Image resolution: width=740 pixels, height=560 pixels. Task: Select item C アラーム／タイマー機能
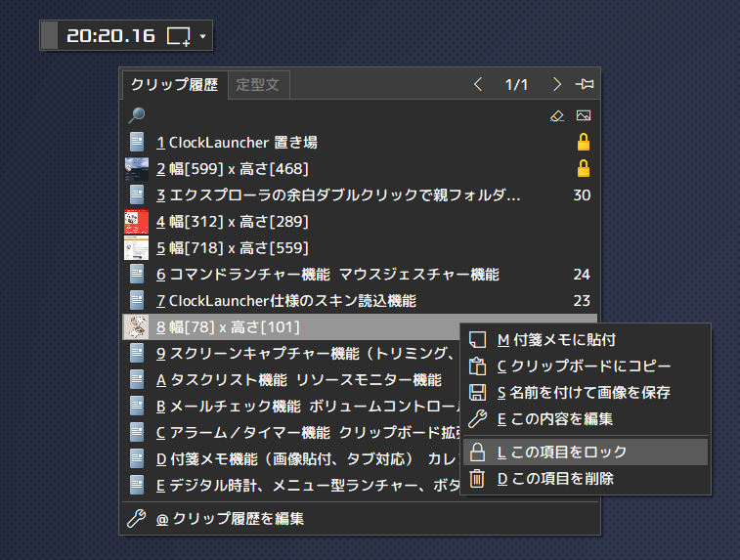tap(291, 433)
